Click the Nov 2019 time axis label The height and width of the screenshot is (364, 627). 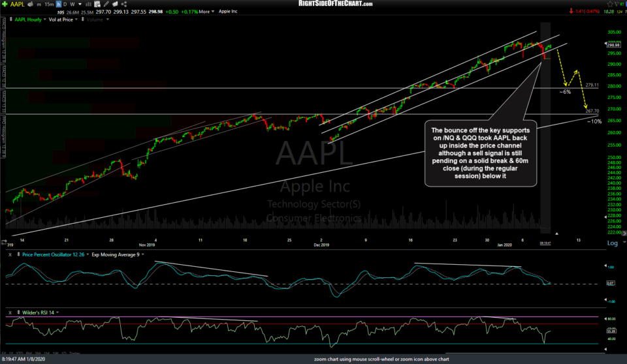tap(147, 245)
